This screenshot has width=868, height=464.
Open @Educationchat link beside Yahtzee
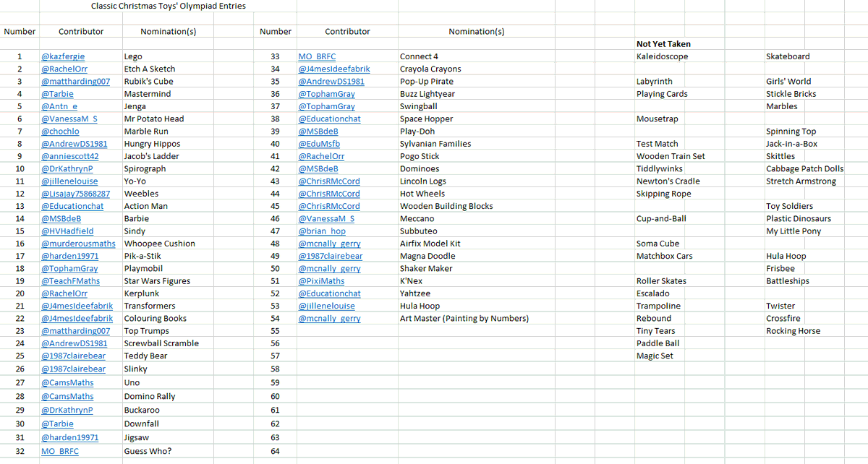click(330, 293)
